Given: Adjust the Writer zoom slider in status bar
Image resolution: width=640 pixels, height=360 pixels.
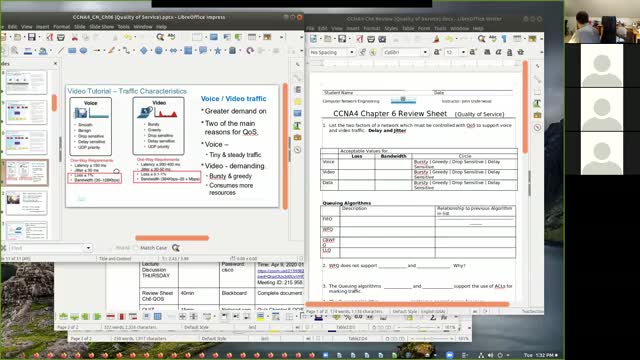Looking at the screenshot, I should point(418,327).
